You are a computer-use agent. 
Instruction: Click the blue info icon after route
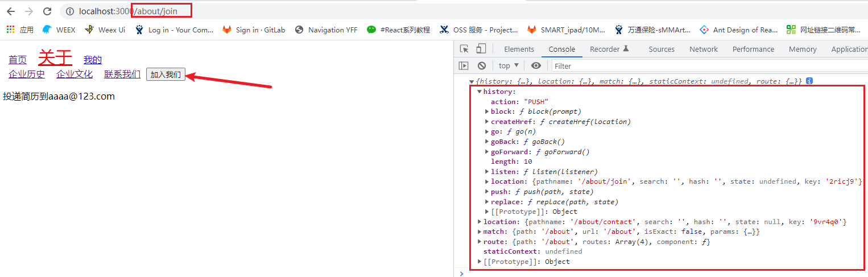809,81
